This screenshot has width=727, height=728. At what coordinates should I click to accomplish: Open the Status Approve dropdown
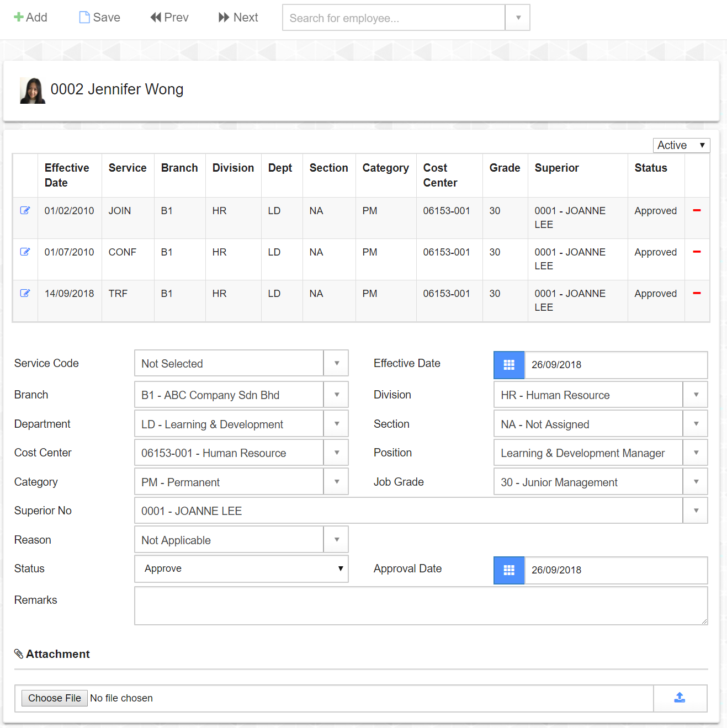pyautogui.click(x=241, y=568)
